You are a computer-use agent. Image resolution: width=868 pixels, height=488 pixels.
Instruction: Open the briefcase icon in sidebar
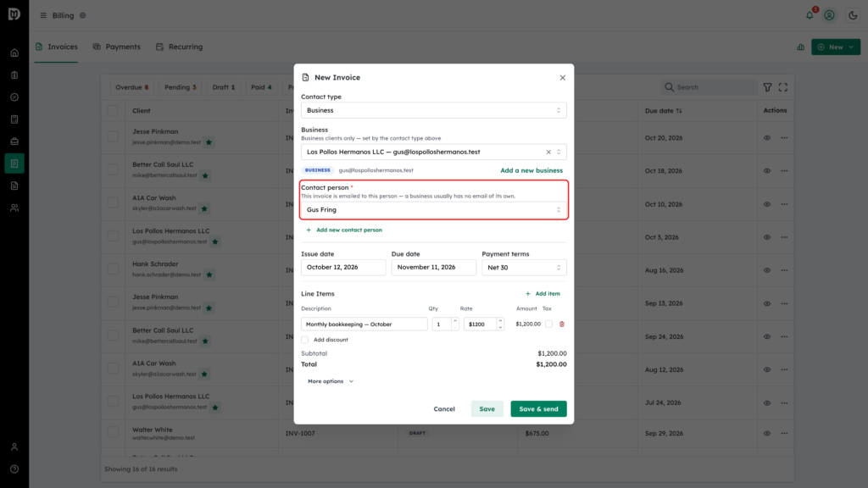[14, 141]
